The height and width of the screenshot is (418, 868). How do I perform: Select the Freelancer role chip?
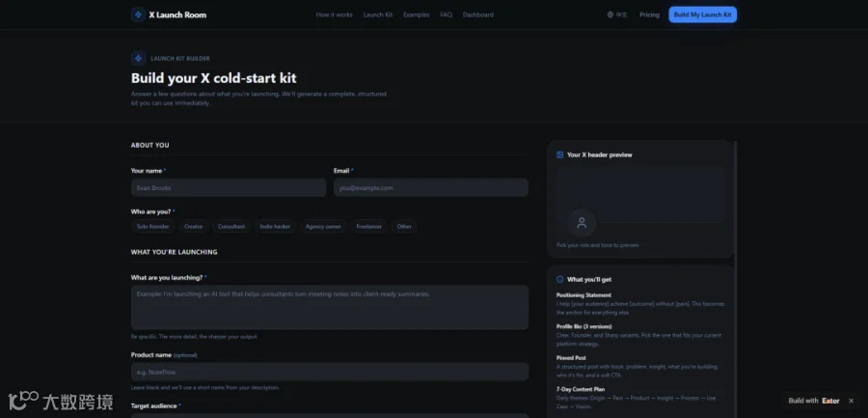(x=369, y=226)
